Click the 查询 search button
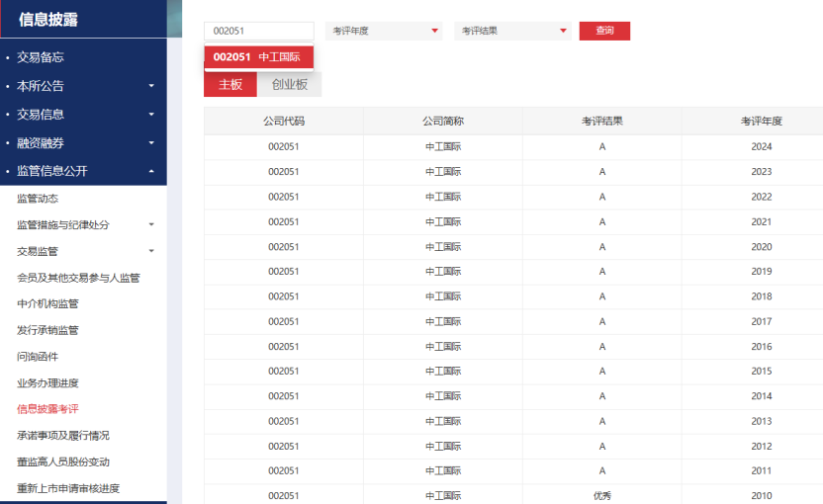823x504 pixels. pos(604,31)
